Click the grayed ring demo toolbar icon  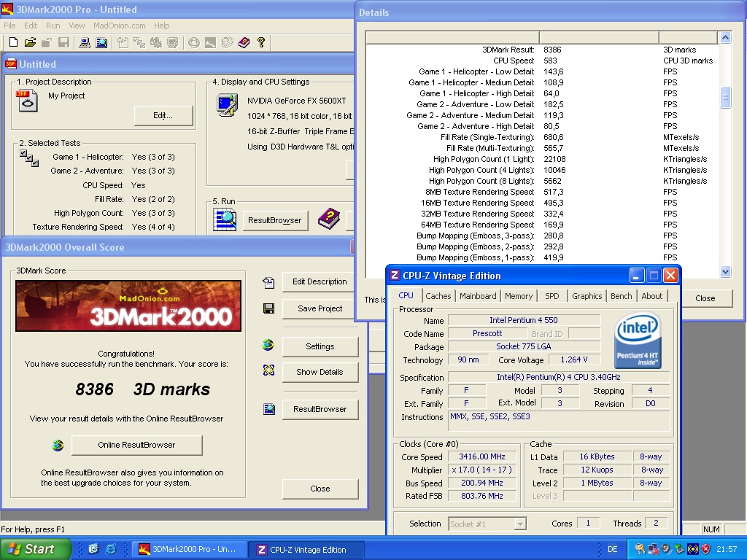pos(193,43)
